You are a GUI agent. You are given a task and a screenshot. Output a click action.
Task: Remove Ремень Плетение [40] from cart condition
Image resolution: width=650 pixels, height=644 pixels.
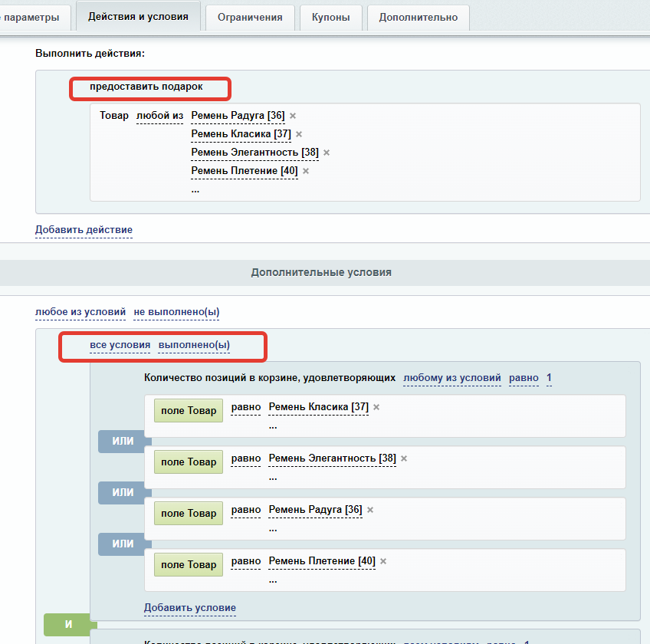383,561
